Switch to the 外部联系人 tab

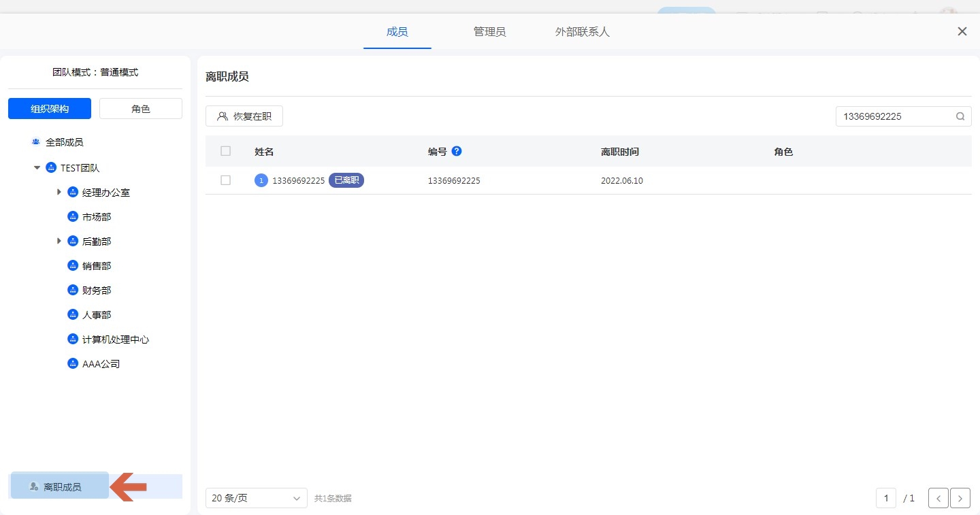[x=582, y=32]
